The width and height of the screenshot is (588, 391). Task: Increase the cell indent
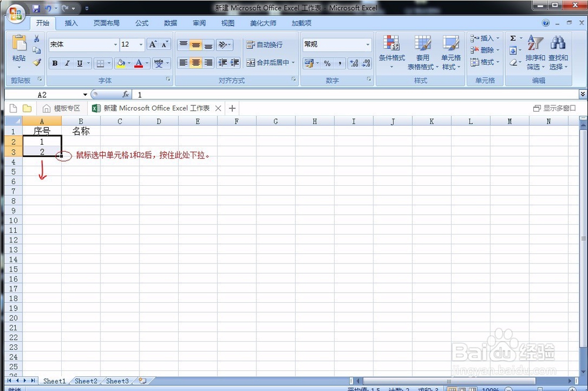[x=235, y=62]
